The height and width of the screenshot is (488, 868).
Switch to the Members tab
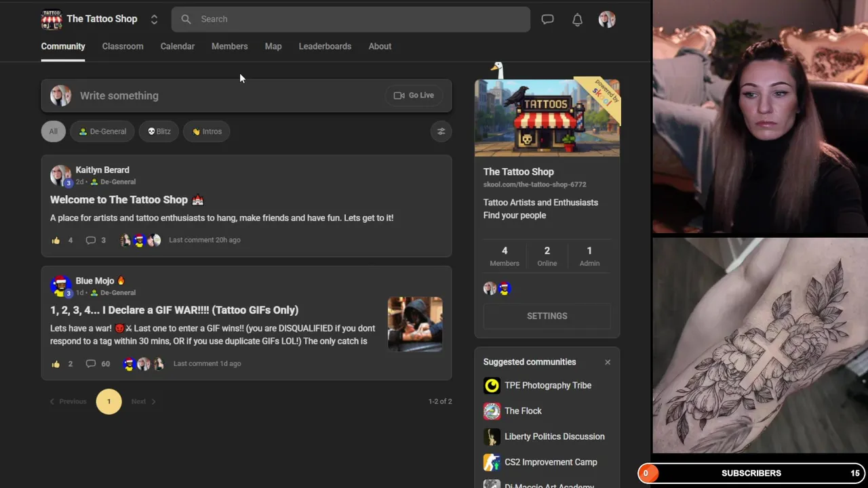[229, 46]
